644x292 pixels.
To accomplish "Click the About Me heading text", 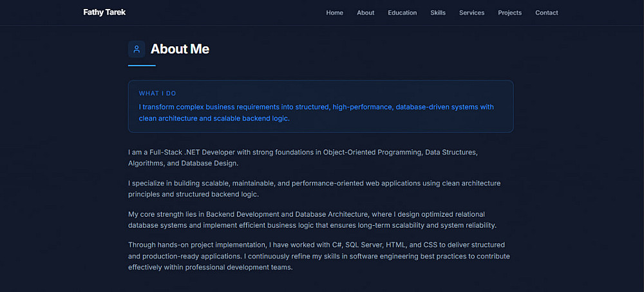I will click(x=180, y=49).
